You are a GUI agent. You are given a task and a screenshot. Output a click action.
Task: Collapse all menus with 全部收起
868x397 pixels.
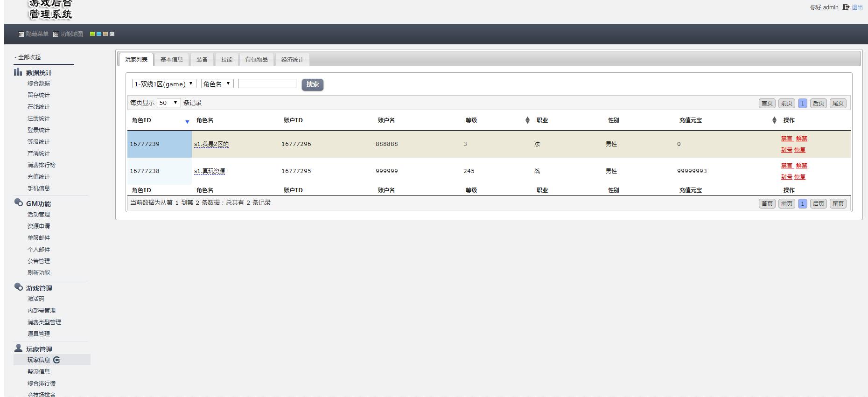tap(29, 57)
